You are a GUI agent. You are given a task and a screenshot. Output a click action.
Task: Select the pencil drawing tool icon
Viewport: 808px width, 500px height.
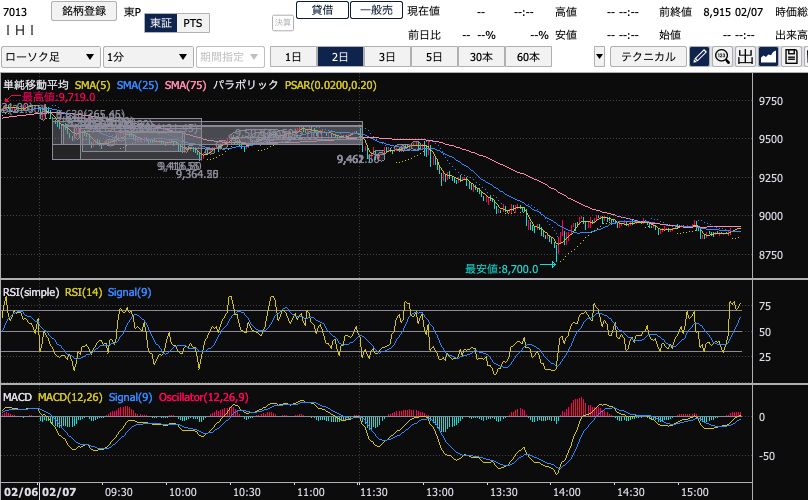[x=699, y=57]
